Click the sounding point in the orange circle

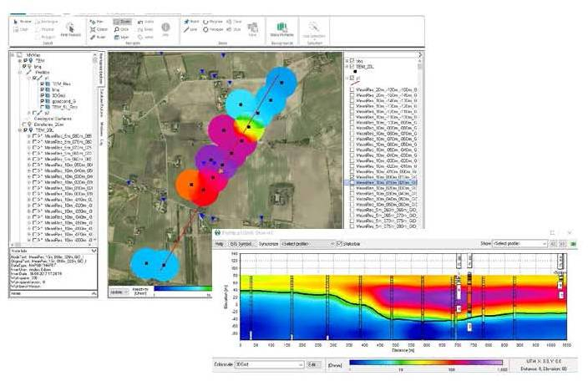point(191,185)
